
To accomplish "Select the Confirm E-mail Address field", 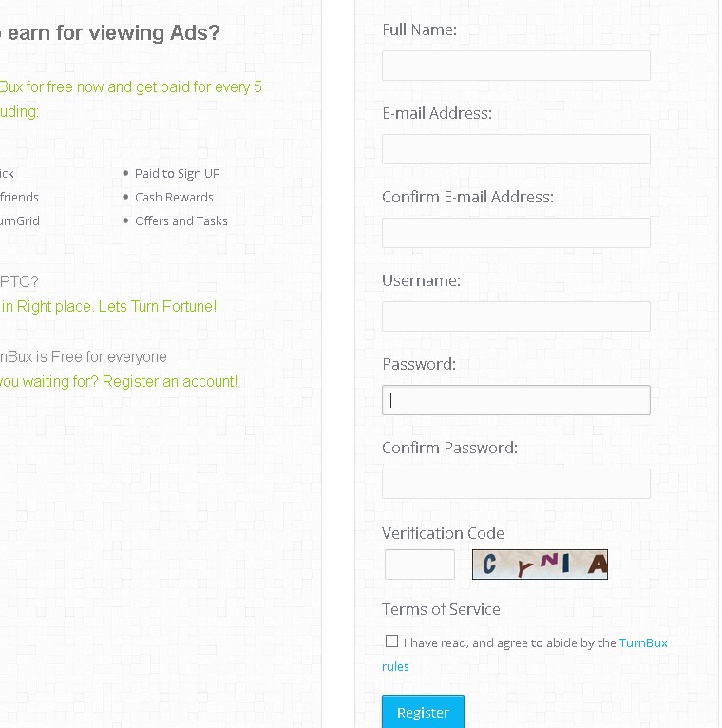I will (x=516, y=233).
